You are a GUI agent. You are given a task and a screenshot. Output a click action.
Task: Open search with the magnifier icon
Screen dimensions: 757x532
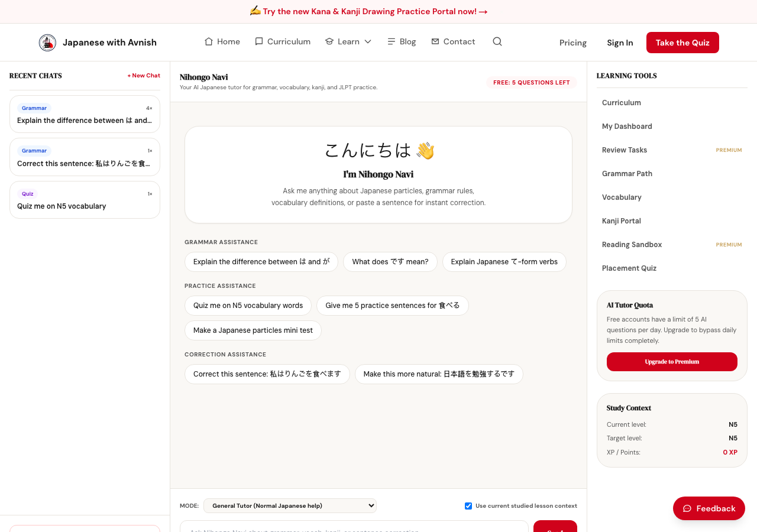497,41
